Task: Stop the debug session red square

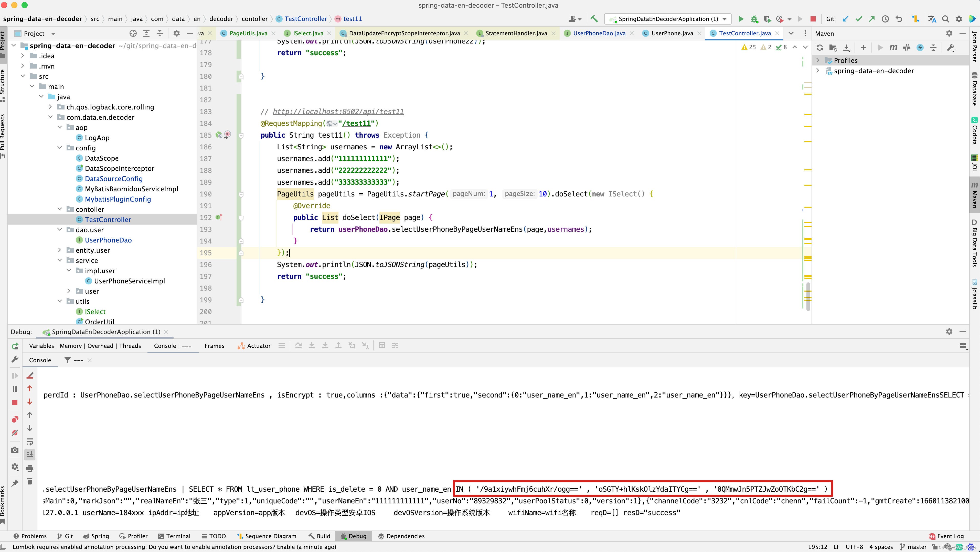Action: pyautogui.click(x=15, y=402)
